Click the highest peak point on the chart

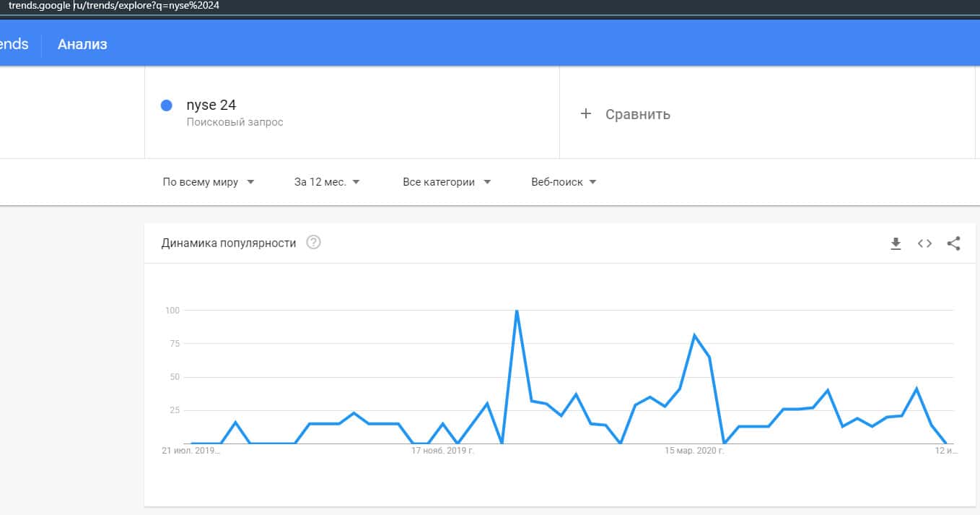coord(517,311)
